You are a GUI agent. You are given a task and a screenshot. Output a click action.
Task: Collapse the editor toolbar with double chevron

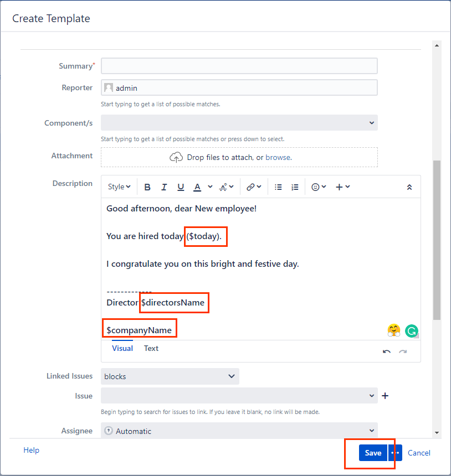409,187
